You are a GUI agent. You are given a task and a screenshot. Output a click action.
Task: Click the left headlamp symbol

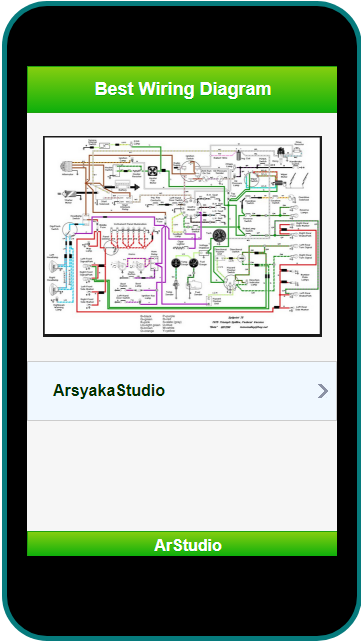point(54,268)
